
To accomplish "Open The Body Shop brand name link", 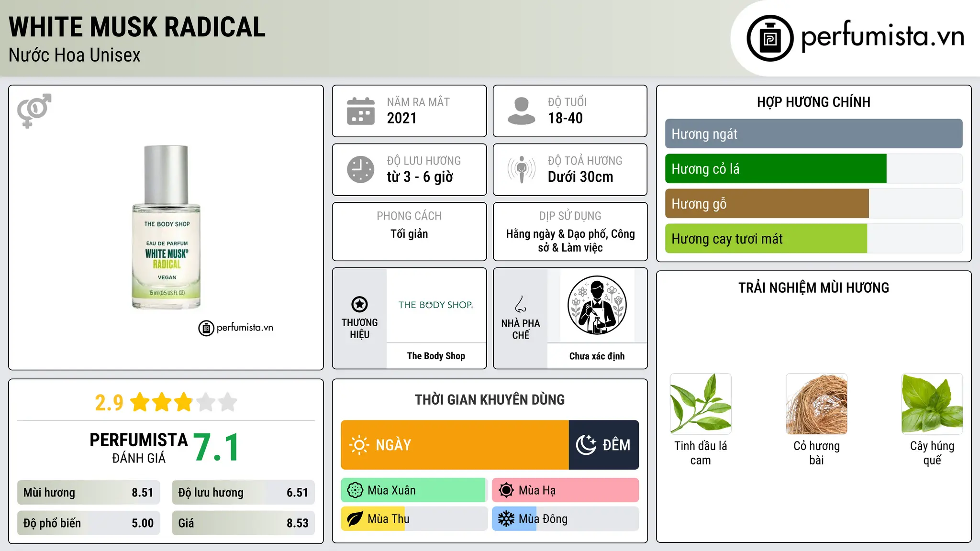I will [x=436, y=356].
